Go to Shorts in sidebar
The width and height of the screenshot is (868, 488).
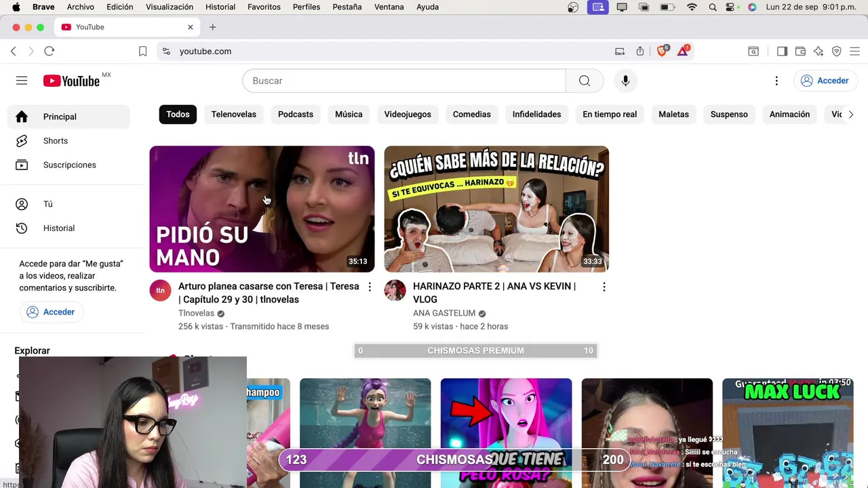[x=68, y=141]
